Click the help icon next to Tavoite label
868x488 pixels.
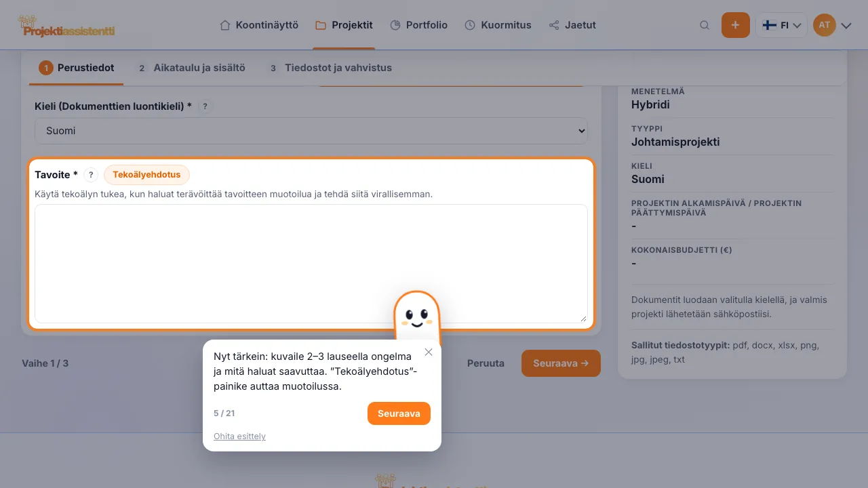pyautogui.click(x=91, y=175)
